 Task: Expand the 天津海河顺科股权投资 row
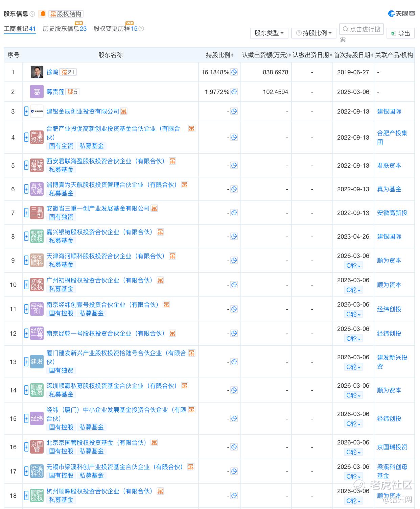[26, 260]
